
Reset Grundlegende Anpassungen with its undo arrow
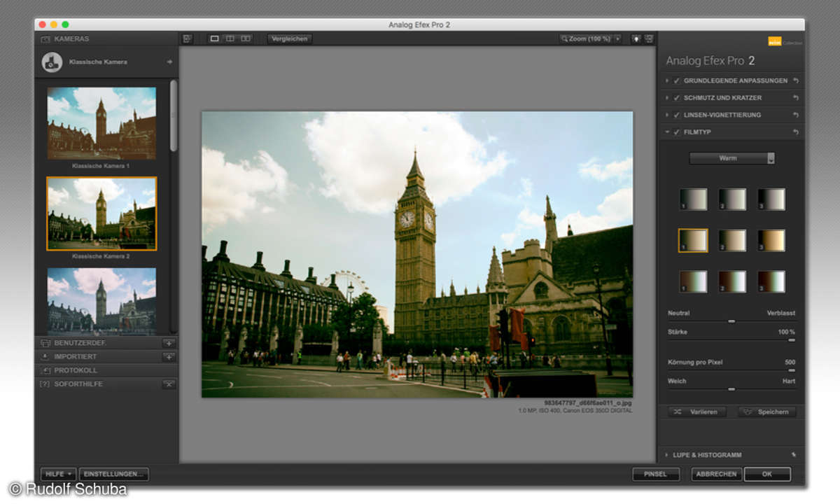point(796,80)
